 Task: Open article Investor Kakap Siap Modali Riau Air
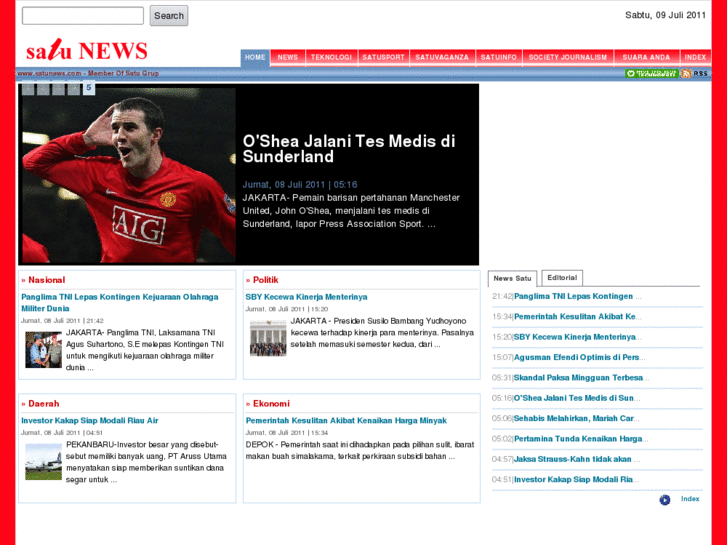(x=89, y=421)
